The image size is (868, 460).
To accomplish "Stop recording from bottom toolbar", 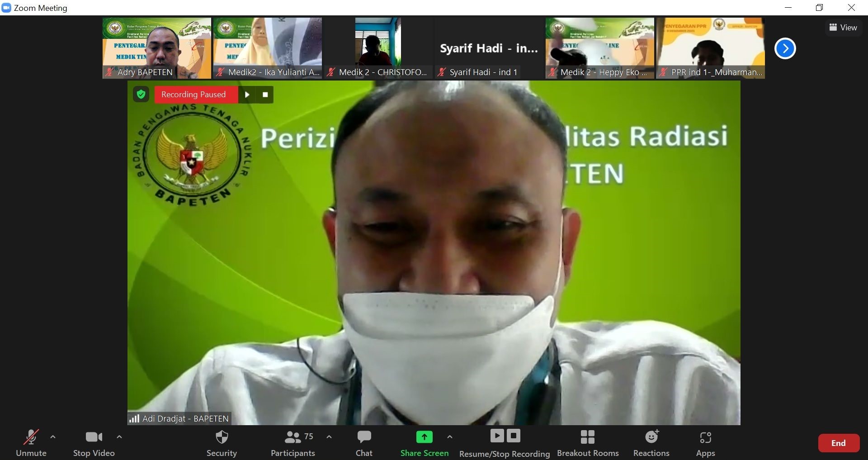I will [x=514, y=436].
